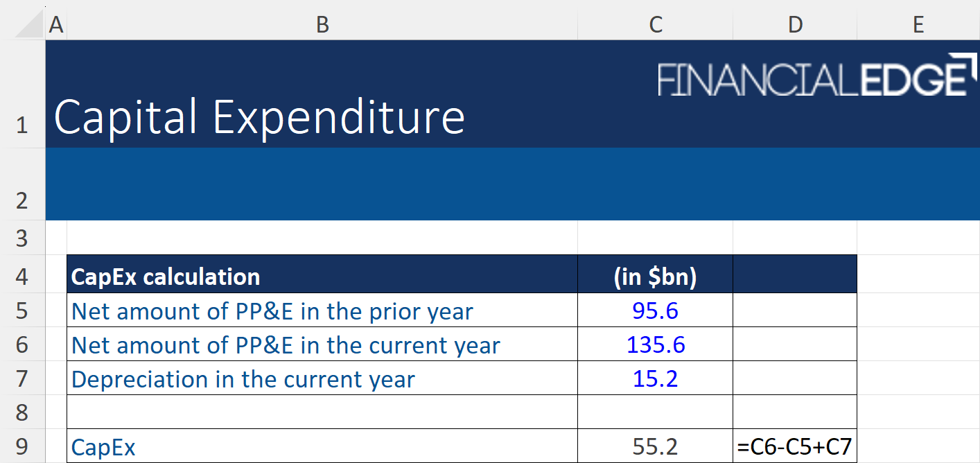Screen dimensions: 980x463
Task: Click the 15.2 depreciation value
Action: (x=655, y=379)
